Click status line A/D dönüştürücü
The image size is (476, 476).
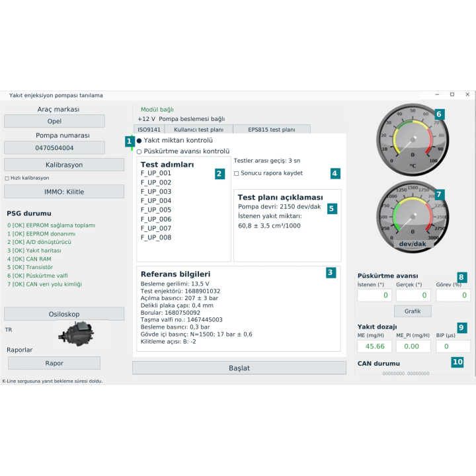tap(39, 242)
